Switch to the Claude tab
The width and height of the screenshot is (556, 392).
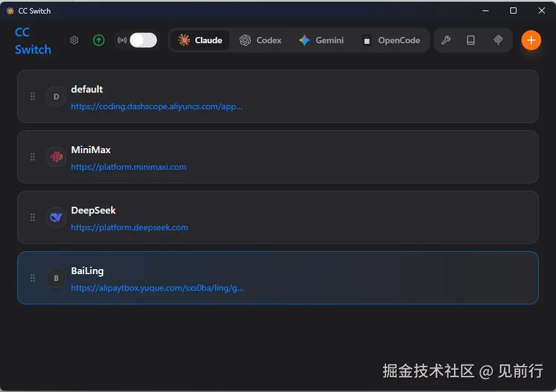click(x=200, y=40)
